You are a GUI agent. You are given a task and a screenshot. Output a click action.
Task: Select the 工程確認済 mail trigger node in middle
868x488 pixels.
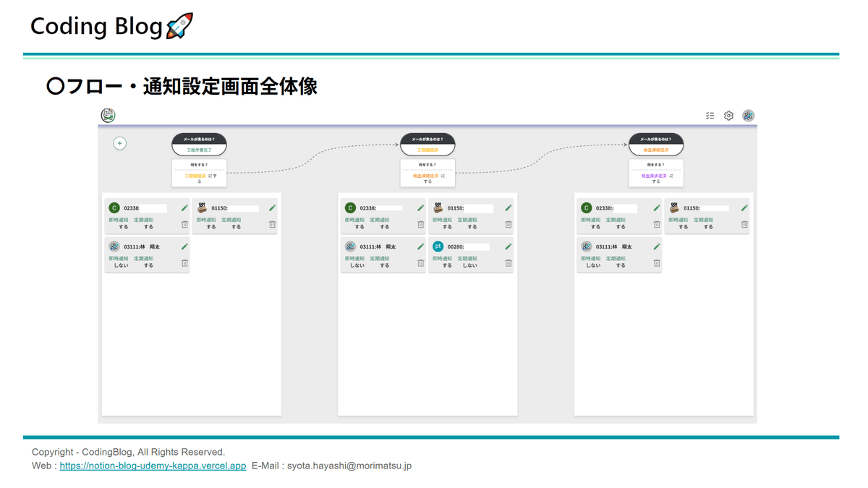427,145
